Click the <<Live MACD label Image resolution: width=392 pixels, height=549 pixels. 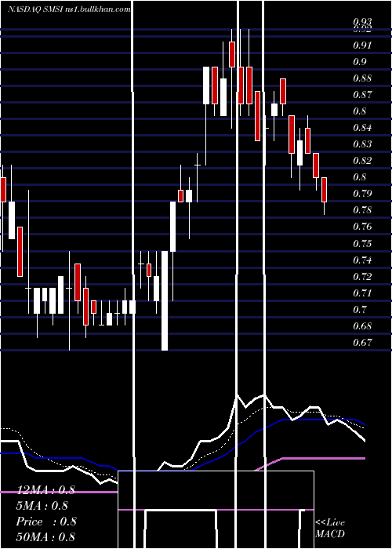pos(330,528)
